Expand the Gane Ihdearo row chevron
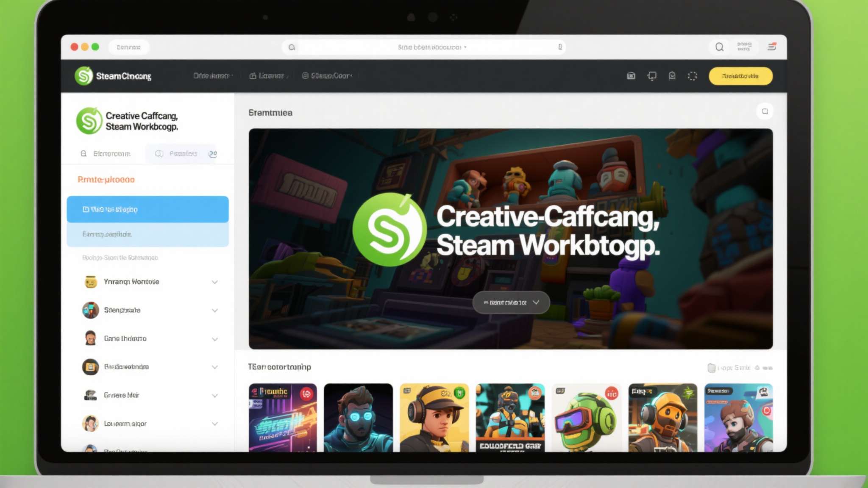Screen dimensions: 868x488 tap(215, 339)
